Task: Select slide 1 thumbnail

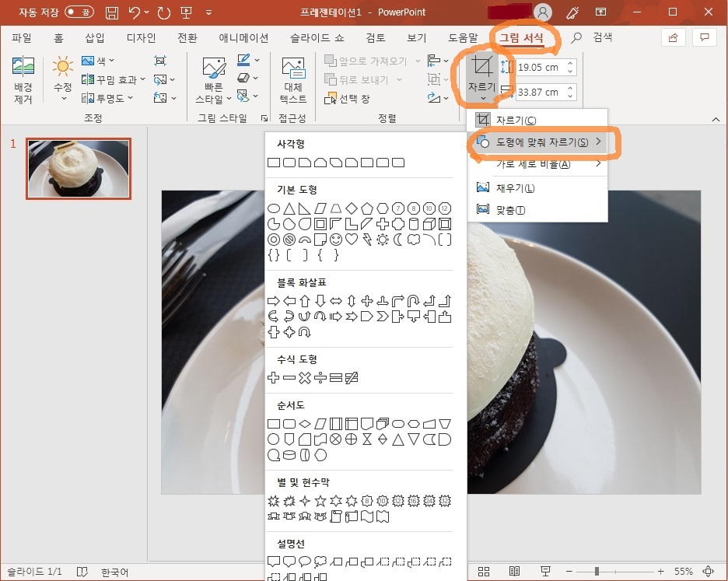Action: pyautogui.click(x=79, y=169)
